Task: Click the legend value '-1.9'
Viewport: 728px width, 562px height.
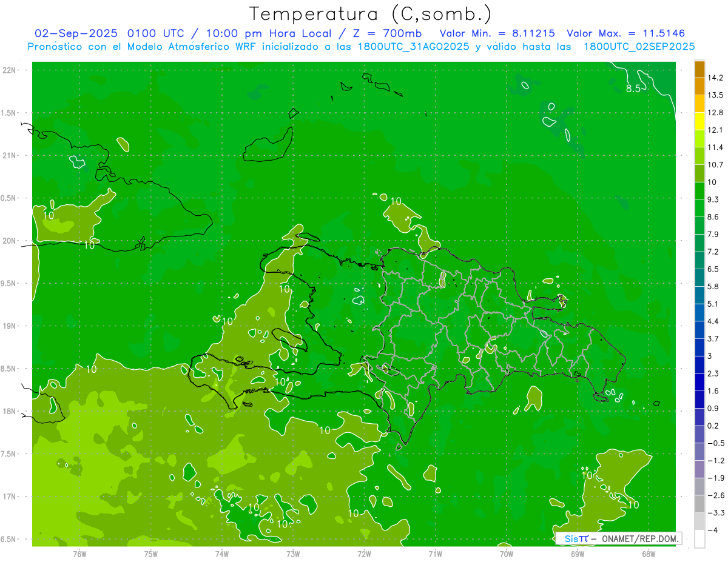Action: [x=715, y=477]
